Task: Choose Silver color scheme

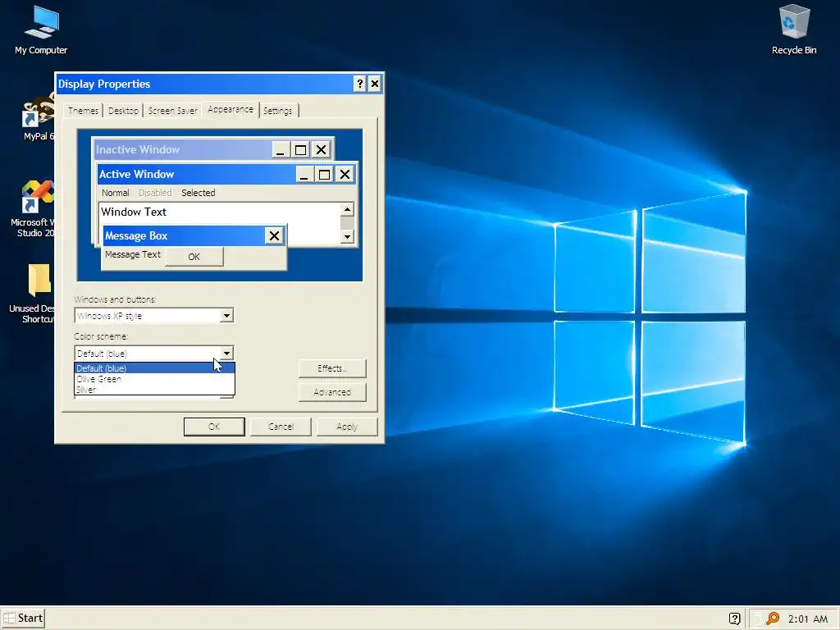Action: coord(154,390)
